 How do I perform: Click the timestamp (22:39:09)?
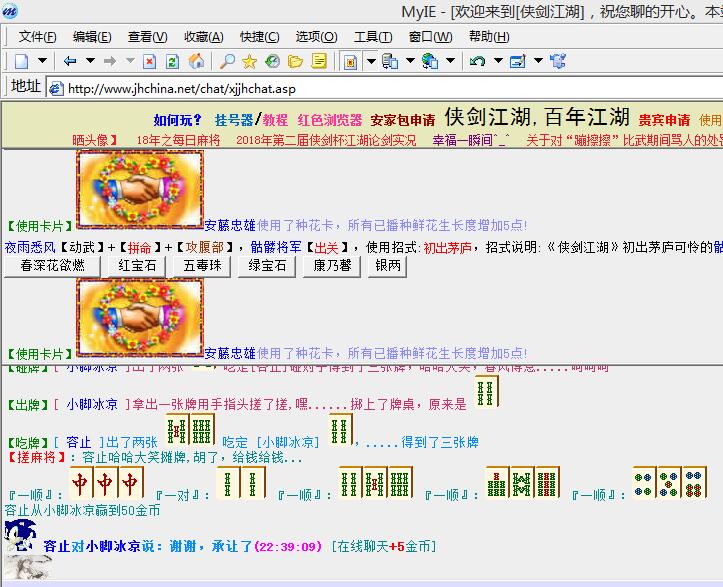(x=287, y=547)
